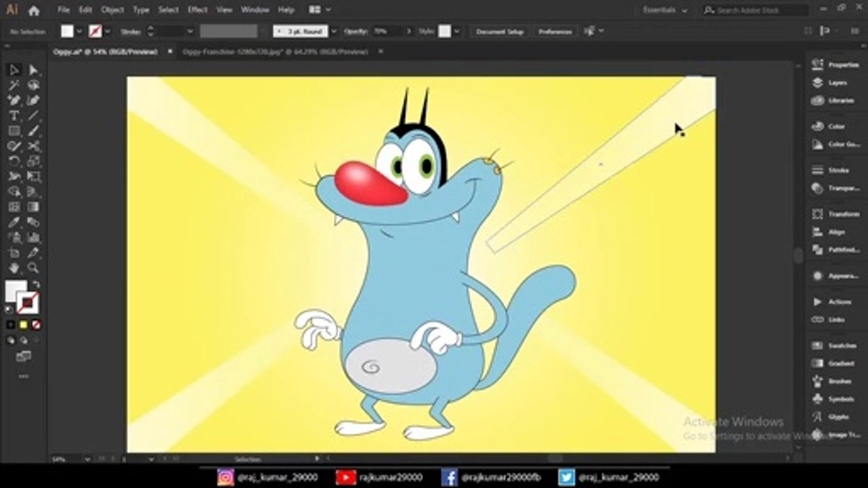Open the Arrange Documents dropdown
868x488 pixels.
click(x=319, y=10)
